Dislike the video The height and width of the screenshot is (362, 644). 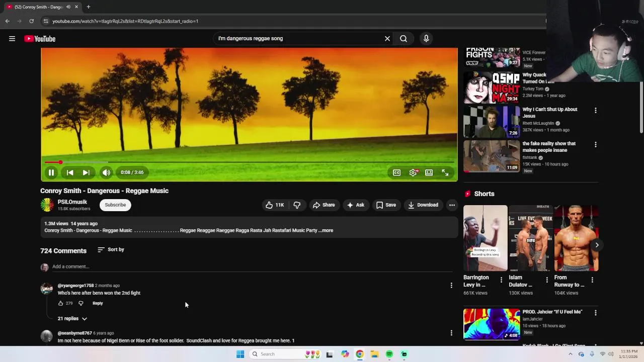[297, 205]
